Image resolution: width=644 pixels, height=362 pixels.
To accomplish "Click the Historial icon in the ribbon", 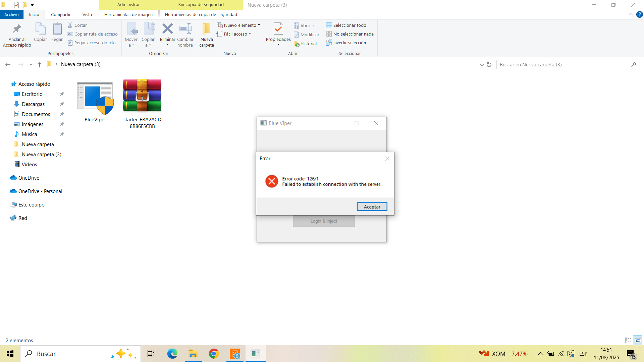I will (x=297, y=44).
